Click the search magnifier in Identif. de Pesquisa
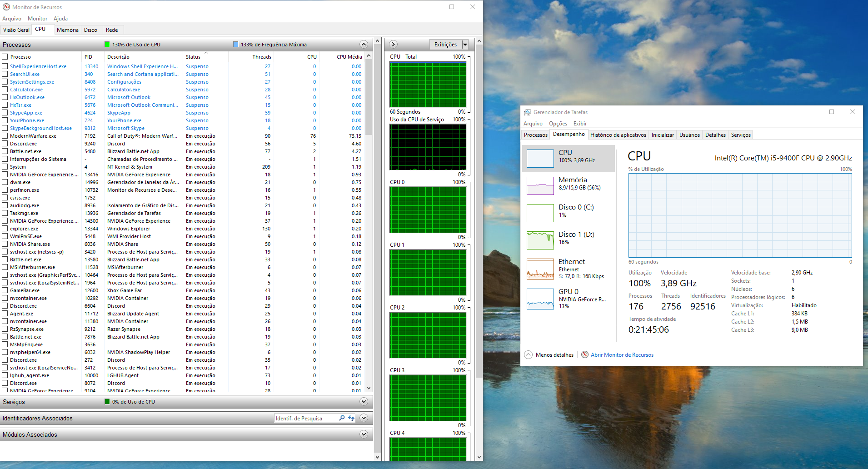 click(x=342, y=418)
